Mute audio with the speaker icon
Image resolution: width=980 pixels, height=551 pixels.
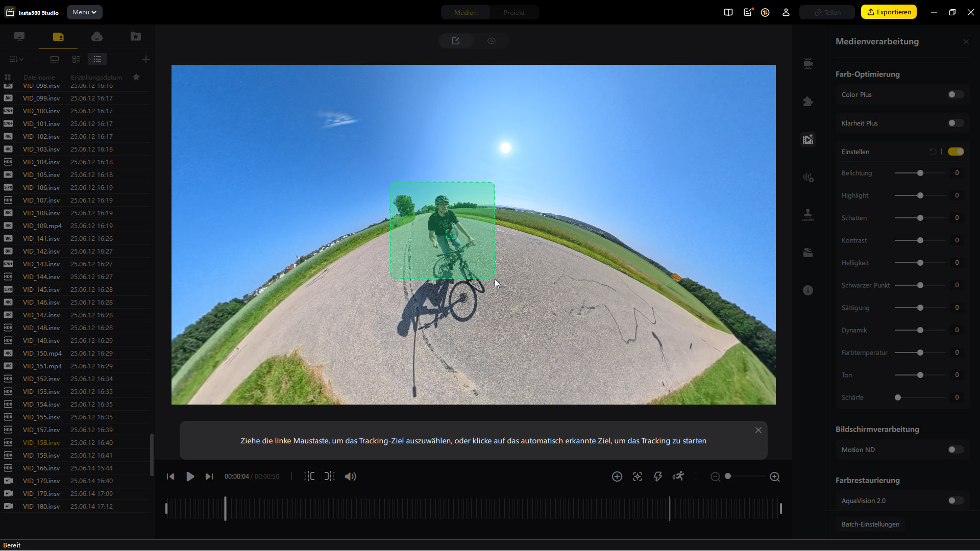point(350,477)
